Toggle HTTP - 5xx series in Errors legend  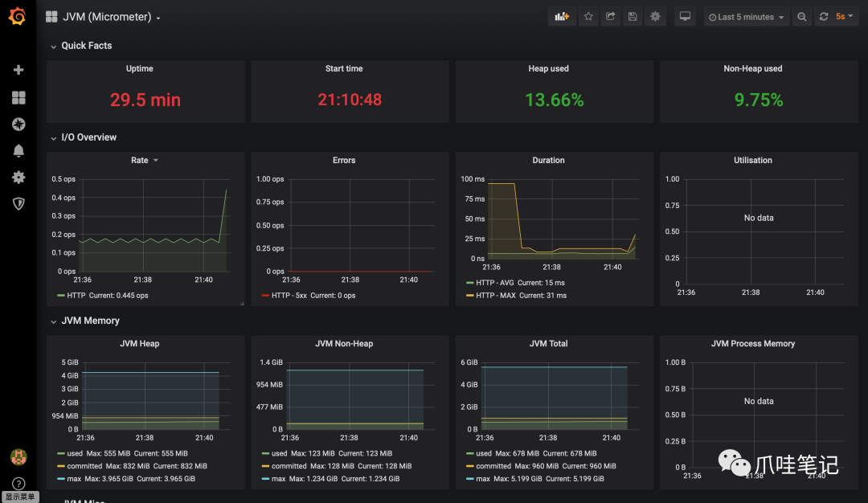coord(289,296)
